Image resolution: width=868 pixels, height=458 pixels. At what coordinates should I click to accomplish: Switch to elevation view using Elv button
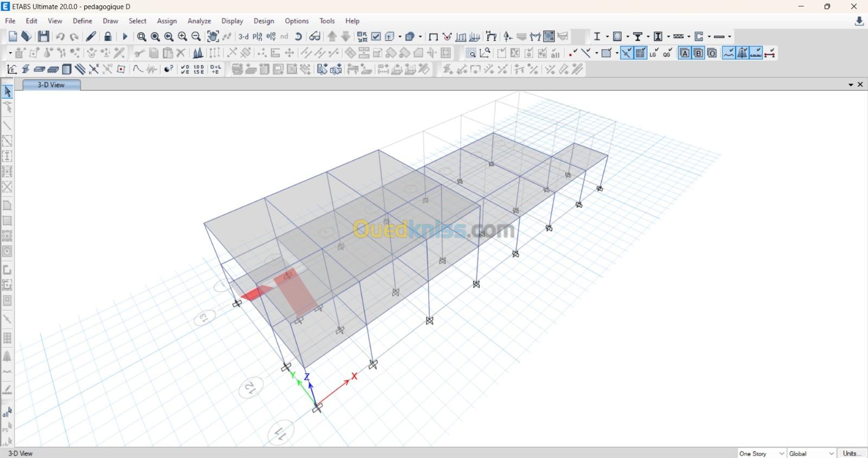tap(271, 36)
